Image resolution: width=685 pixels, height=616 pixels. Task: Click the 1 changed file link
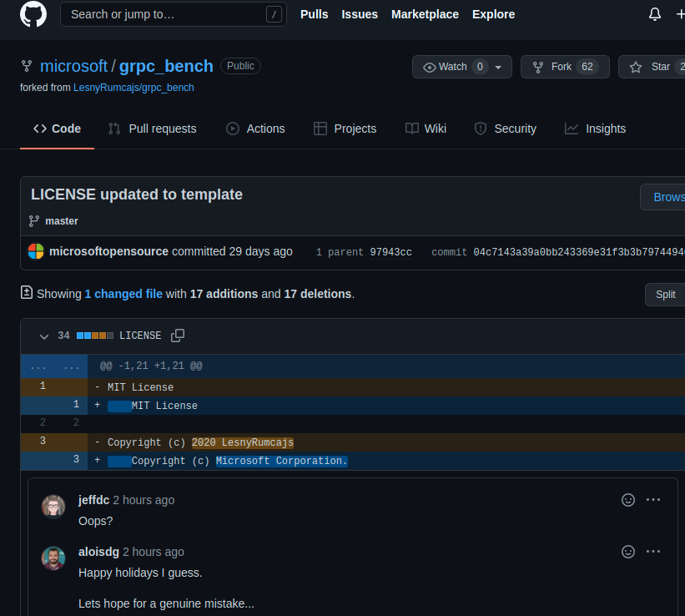tap(123, 294)
